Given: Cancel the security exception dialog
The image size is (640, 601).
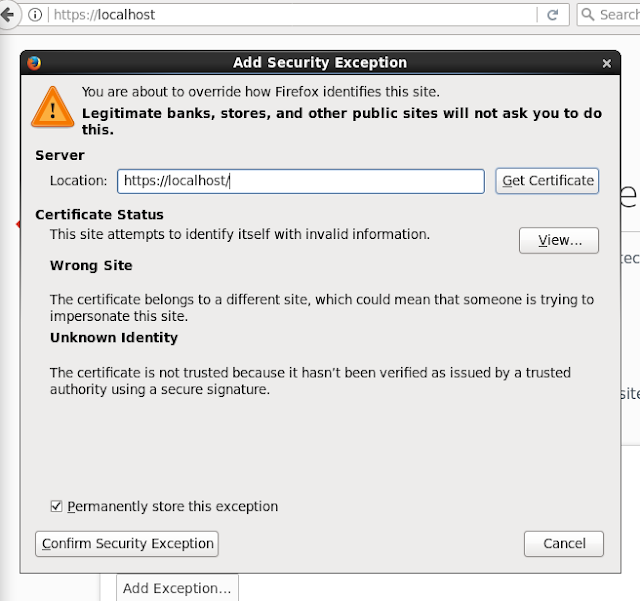Looking at the screenshot, I should [x=564, y=543].
